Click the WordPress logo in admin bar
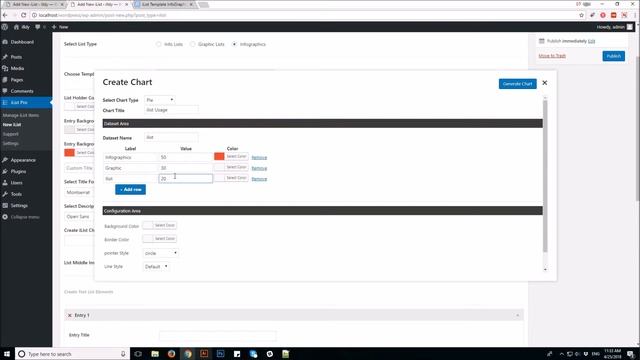Viewport: 640px width, 360px height. [x=4, y=27]
